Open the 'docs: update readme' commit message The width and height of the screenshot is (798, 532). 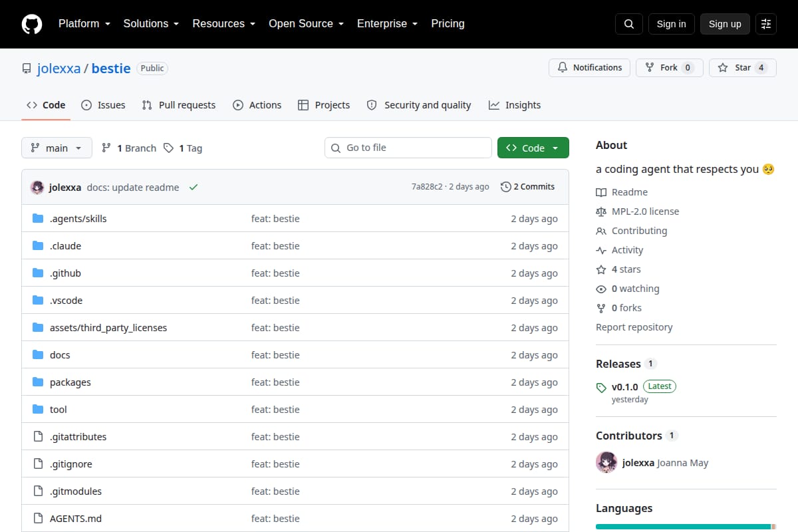click(133, 188)
